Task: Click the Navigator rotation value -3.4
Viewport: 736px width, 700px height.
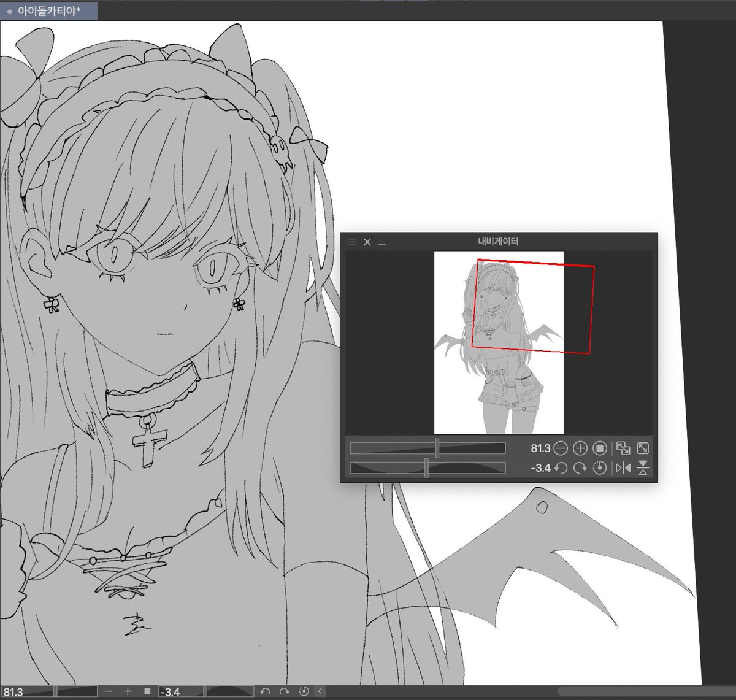Action: click(540, 468)
